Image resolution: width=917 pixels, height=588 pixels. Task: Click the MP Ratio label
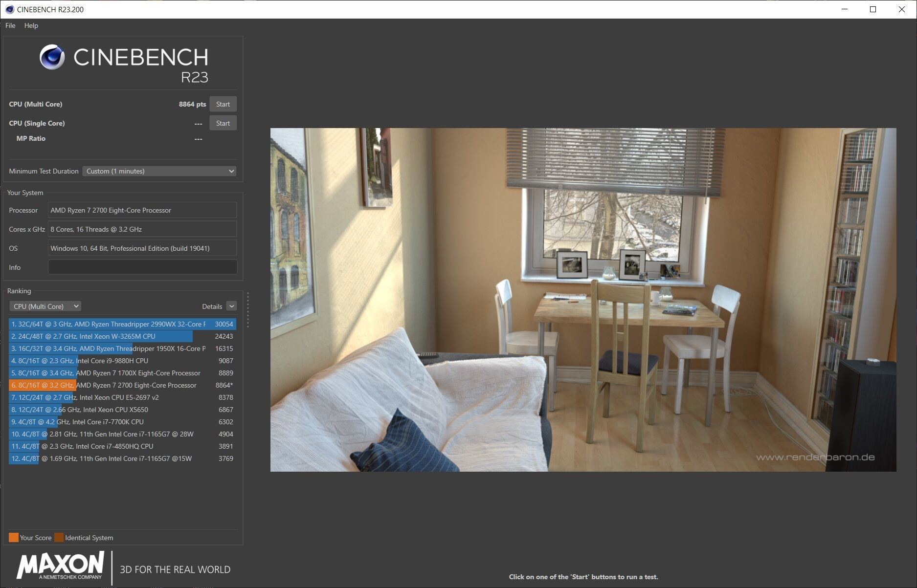tap(31, 138)
